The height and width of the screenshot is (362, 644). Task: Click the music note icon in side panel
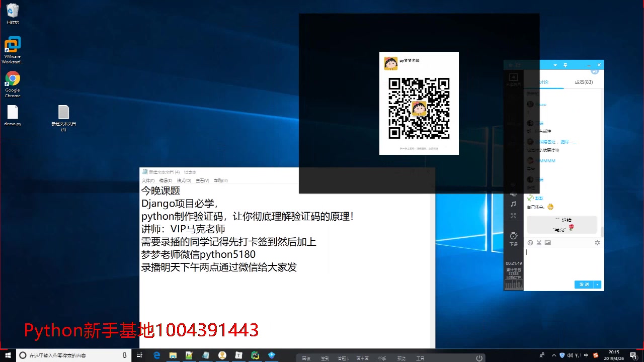click(x=513, y=204)
